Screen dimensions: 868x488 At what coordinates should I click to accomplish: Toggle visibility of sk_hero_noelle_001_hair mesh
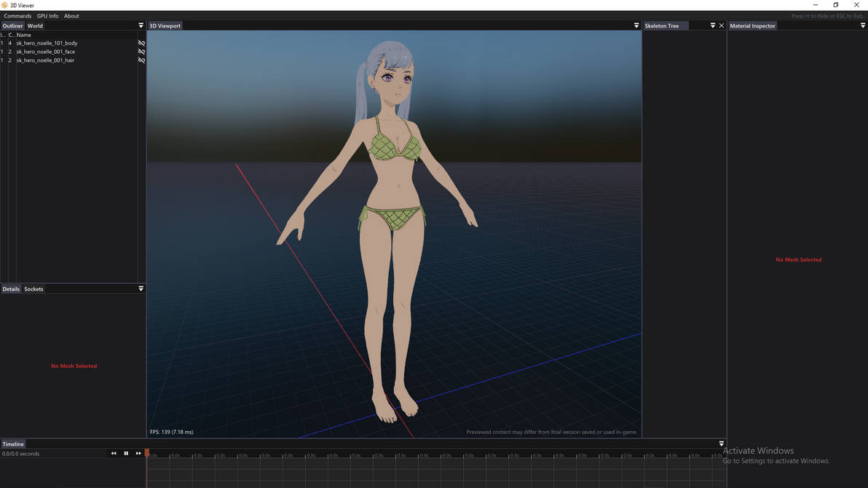(x=141, y=60)
